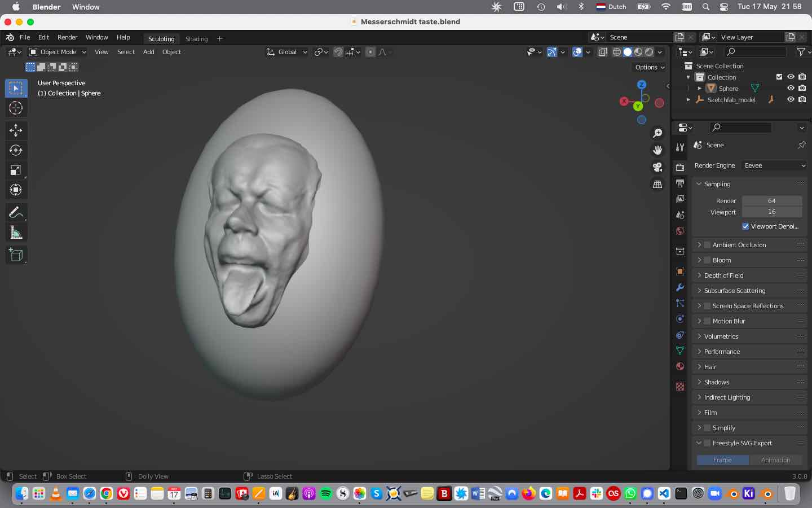Open the Physics properties tab

[680, 319]
